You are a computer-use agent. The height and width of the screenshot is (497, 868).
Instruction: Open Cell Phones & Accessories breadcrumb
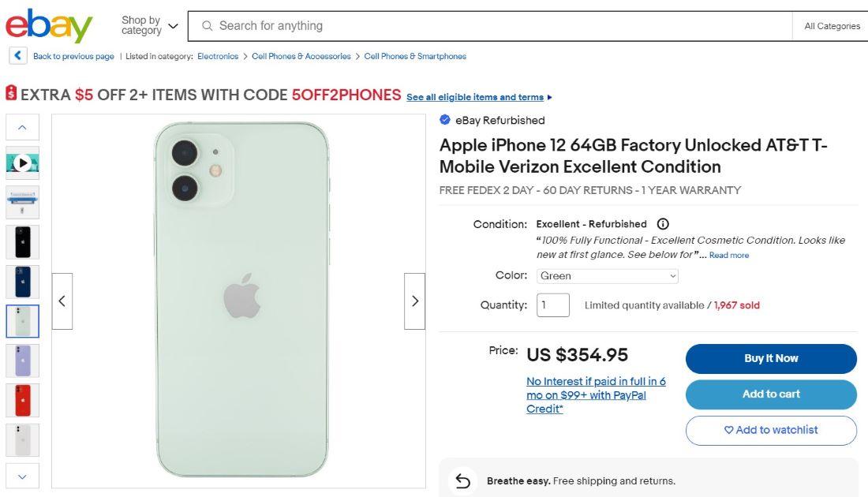[x=301, y=56]
